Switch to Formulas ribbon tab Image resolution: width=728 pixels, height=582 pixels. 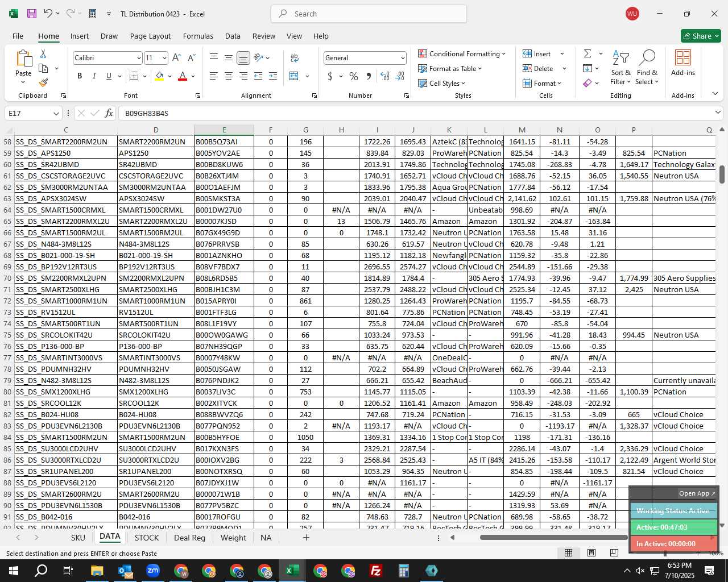point(198,36)
